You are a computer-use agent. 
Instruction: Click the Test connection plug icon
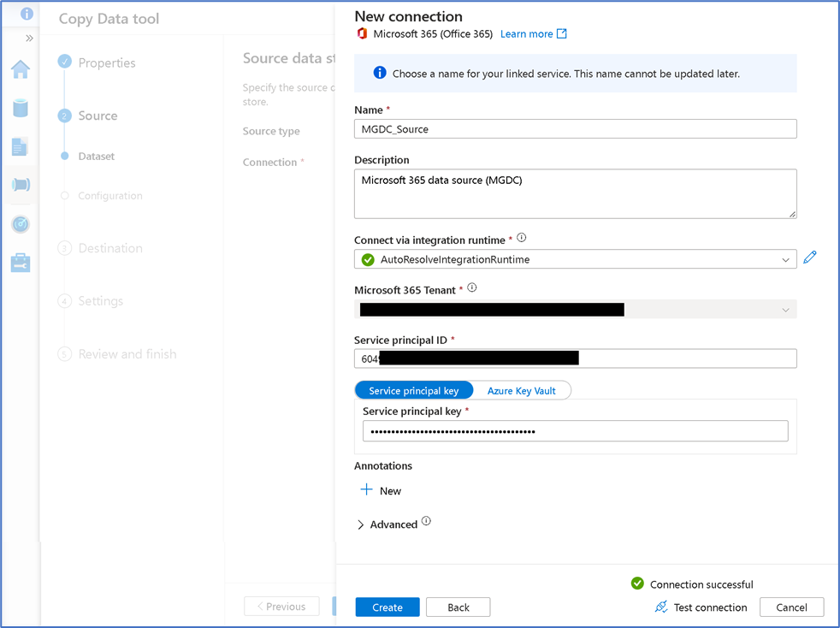[x=661, y=607]
